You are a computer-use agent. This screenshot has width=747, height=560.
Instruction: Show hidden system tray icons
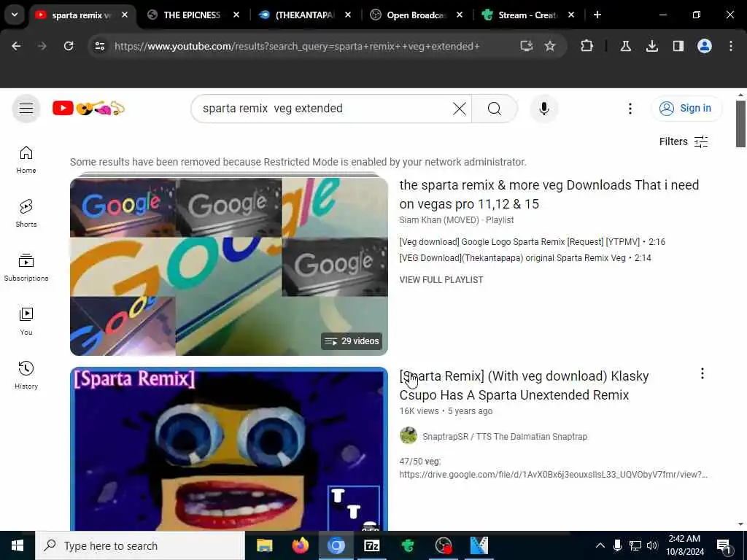point(600,545)
